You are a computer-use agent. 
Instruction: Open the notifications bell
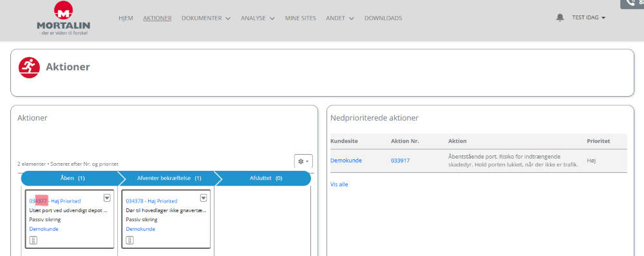pos(560,17)
